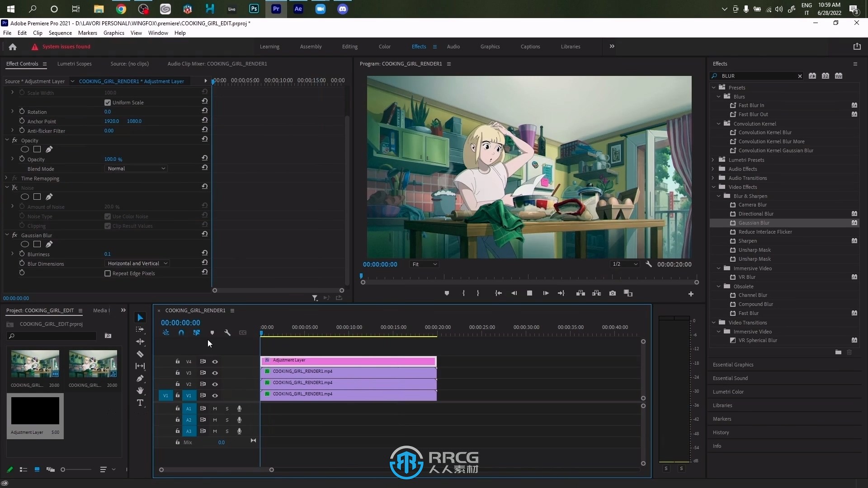Click System issues found warning
The width and height of the screenshot is (868, 488).
(61, 47)
